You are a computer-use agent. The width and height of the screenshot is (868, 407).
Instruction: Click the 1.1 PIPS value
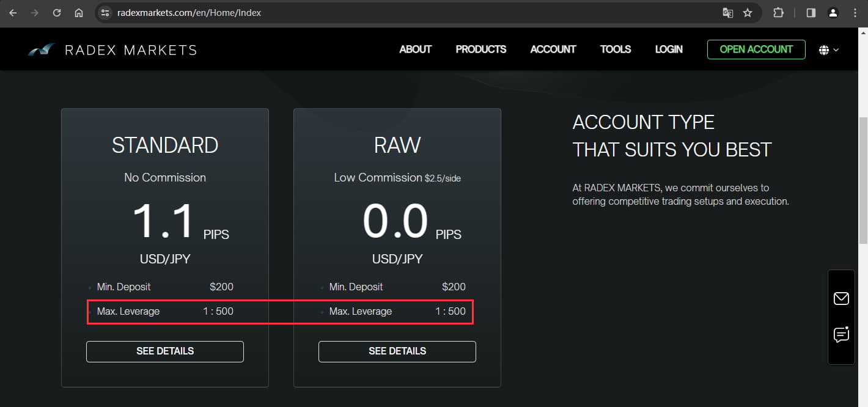click(181, 221)
